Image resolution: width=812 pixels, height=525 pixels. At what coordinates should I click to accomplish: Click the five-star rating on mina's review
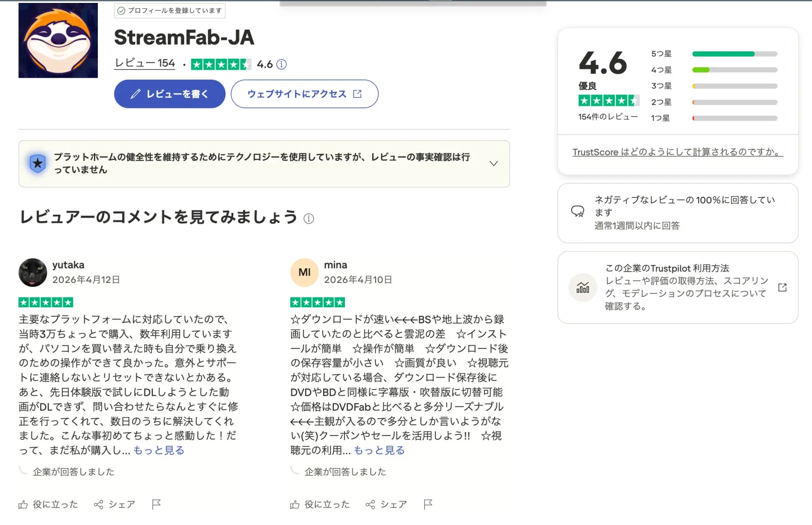318,302
